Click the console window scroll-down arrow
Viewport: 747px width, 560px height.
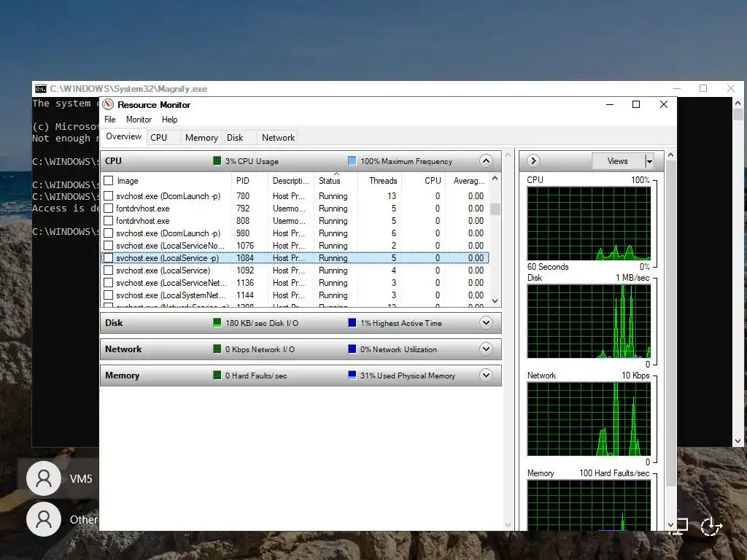pyautogui.click(x=738, y=441)
